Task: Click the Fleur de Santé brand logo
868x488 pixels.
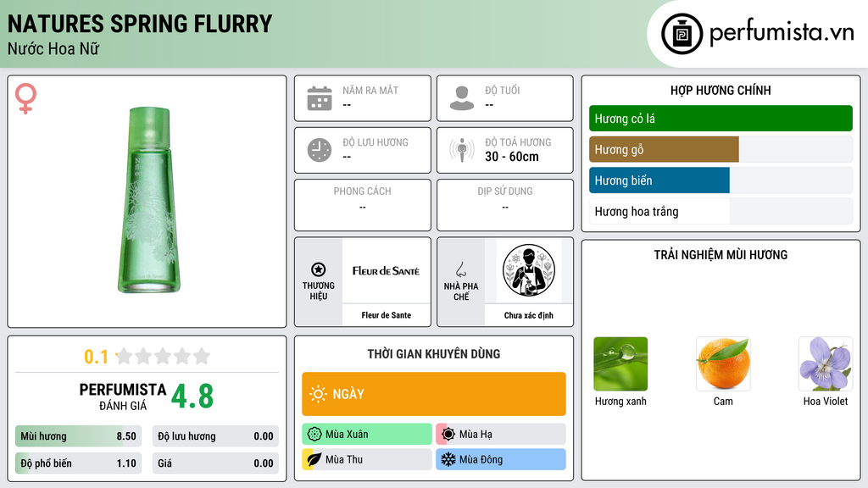Action: point(386,270)
